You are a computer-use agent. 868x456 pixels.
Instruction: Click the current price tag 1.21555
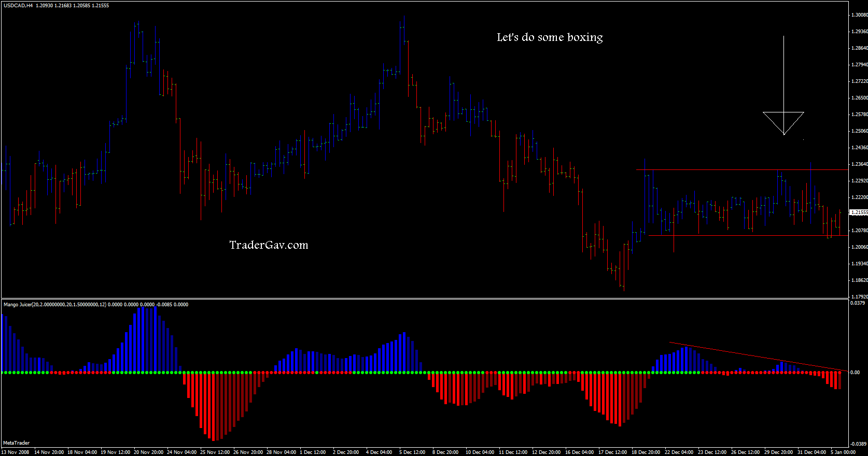pyautogui.click(x=859, y=212)
